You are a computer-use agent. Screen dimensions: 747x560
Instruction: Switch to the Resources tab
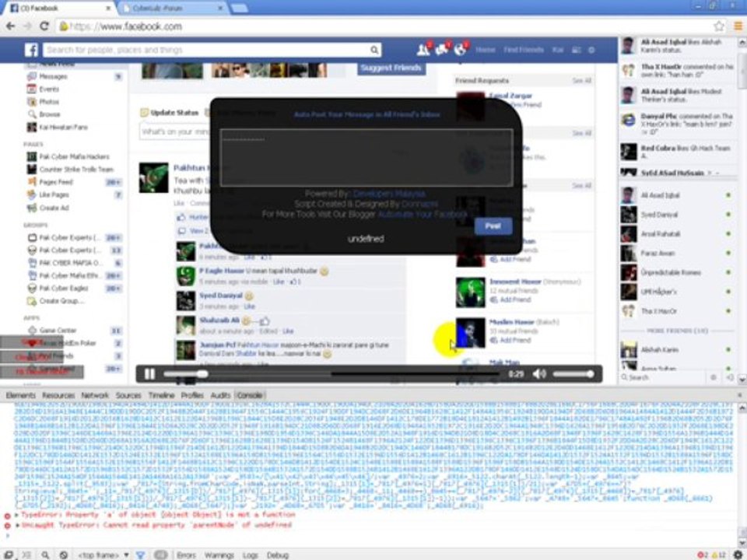pos(58,395)
